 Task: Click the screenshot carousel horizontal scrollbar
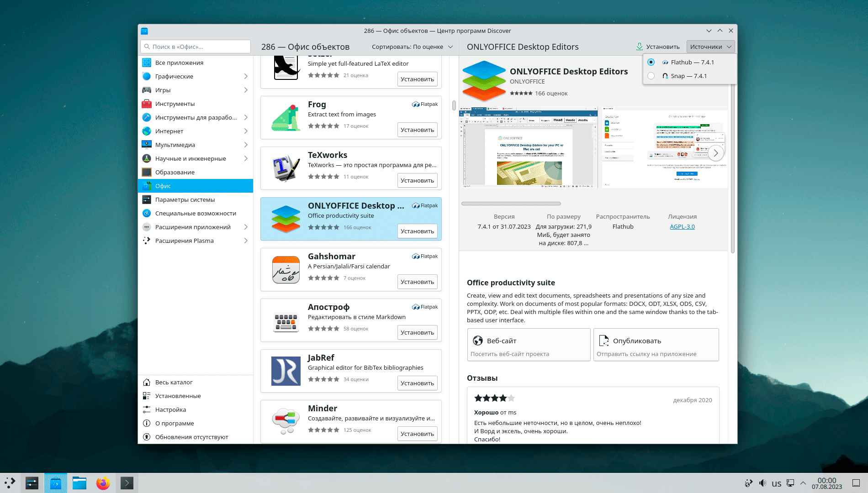pos(511,204)
